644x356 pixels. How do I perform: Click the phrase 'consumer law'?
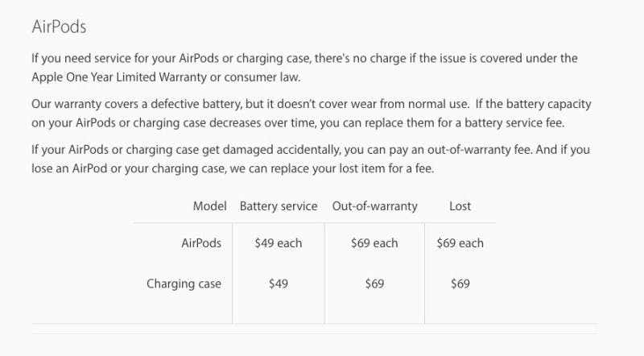tap(262, 77)
